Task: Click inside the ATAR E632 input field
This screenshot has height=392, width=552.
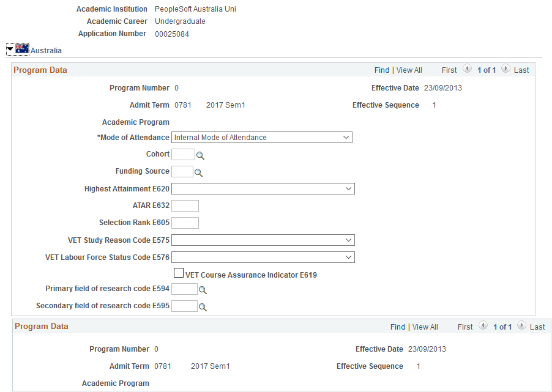Action: (x=185, y=205)
